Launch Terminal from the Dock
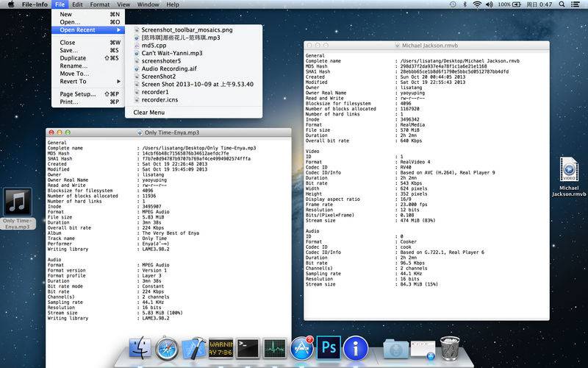The width and height of the screenshot is (588, 368). pos(248,348)
